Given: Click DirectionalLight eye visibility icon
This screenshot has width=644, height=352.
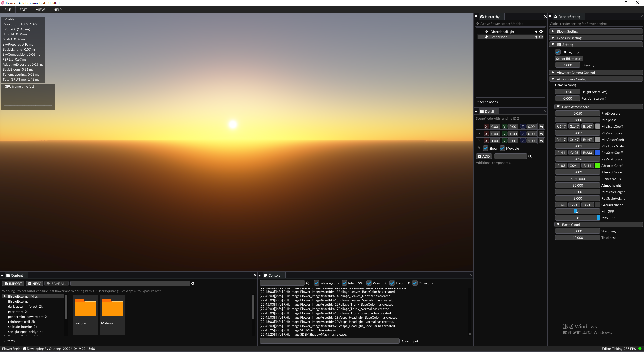Looking at the screenshot, I should [x=541, y=32].
